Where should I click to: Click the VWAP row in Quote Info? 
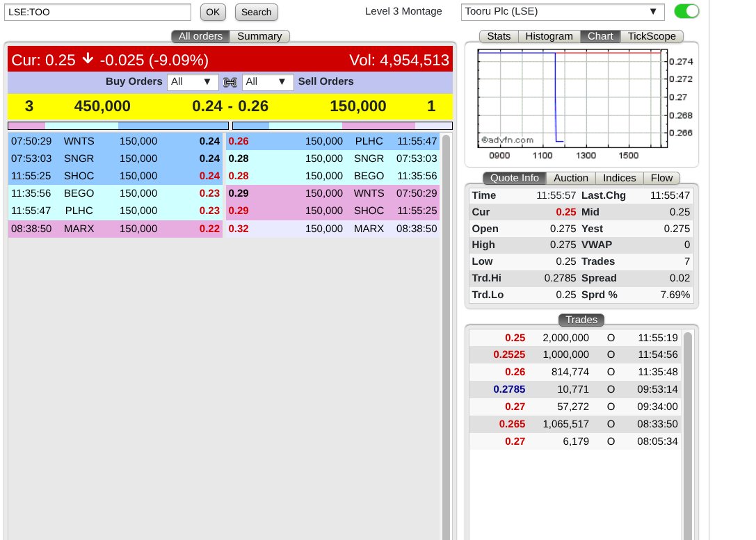click(636, 245)
